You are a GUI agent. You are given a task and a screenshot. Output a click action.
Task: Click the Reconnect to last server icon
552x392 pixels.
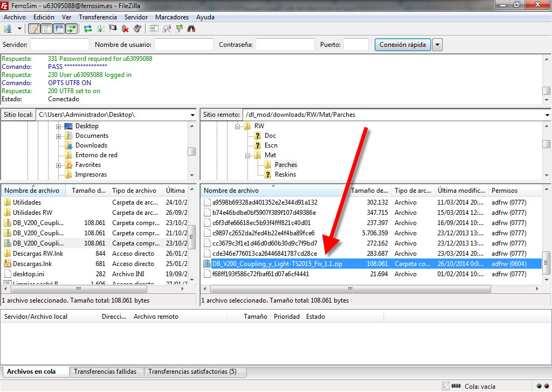coord(137,29)
